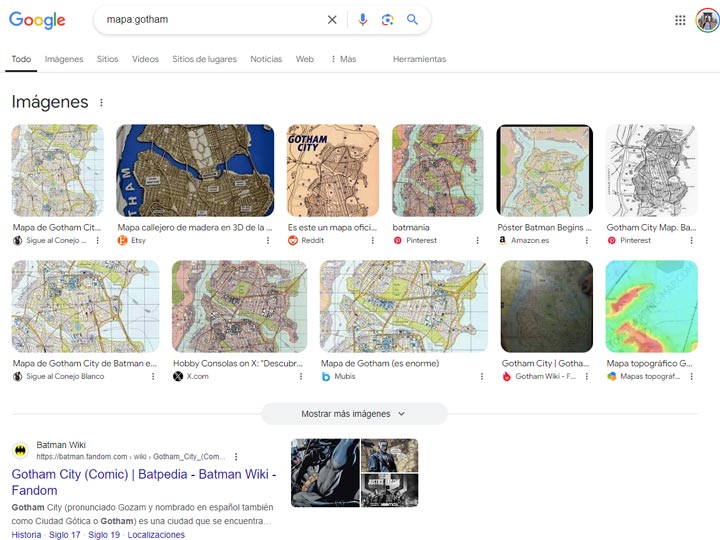720x540 pixels.
Task: Switch to the Sitios de lugares tab
Action: [204, 59]
